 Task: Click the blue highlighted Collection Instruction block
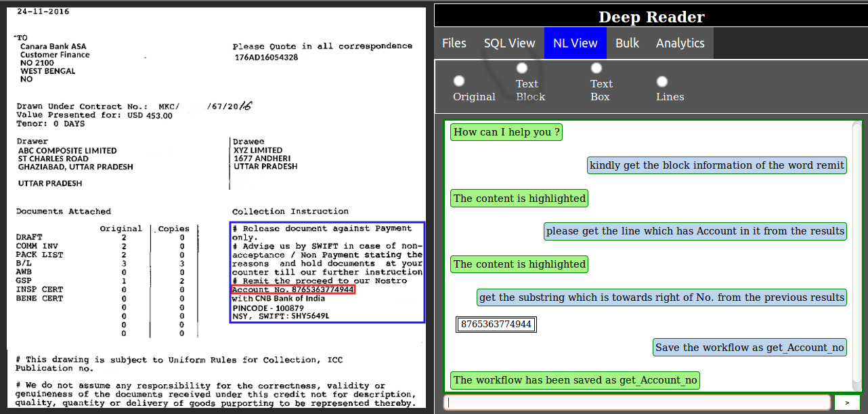pos(327,272)
